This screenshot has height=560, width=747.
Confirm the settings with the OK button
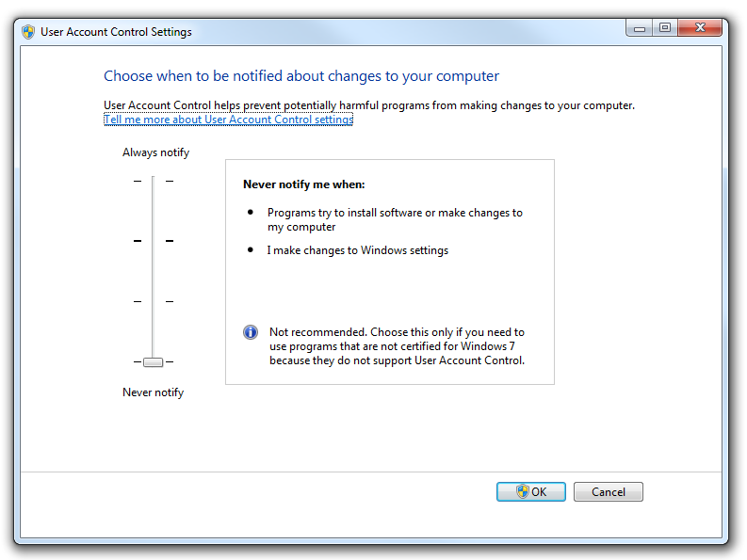click(x=531, y=491)
